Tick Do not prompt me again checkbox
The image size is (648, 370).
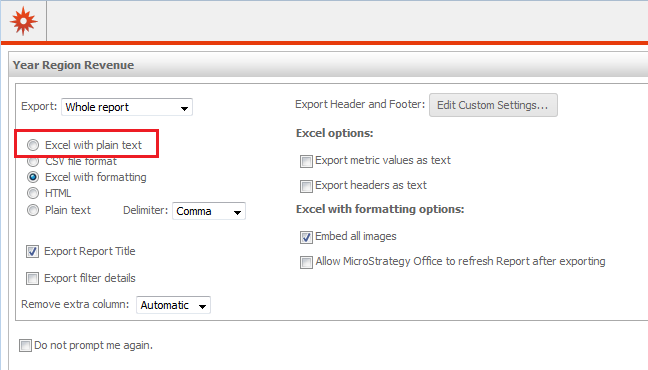pyautogui.click(x=25, y=345)
